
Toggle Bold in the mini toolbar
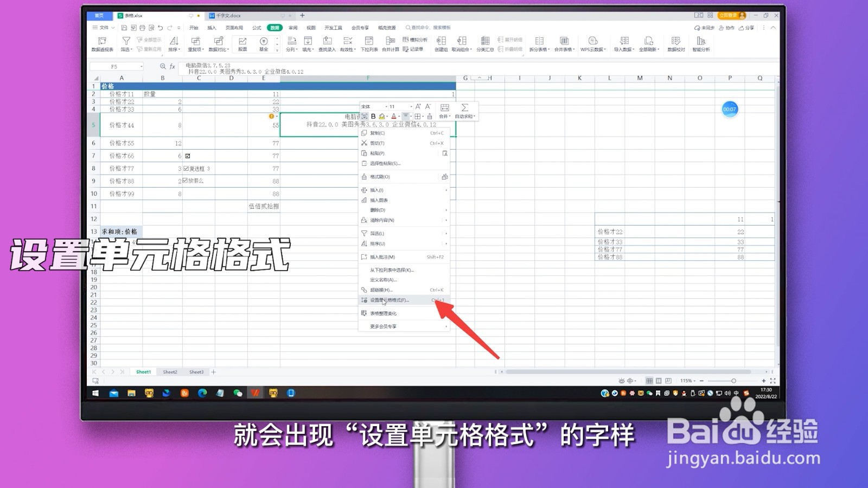[x=373, y=116]
